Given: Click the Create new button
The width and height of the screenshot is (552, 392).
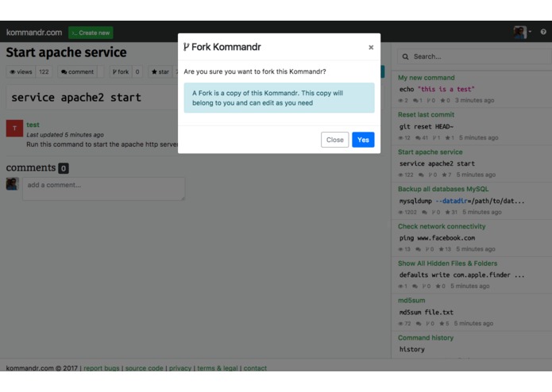Looking at the screenshot, I should point(91,33).
